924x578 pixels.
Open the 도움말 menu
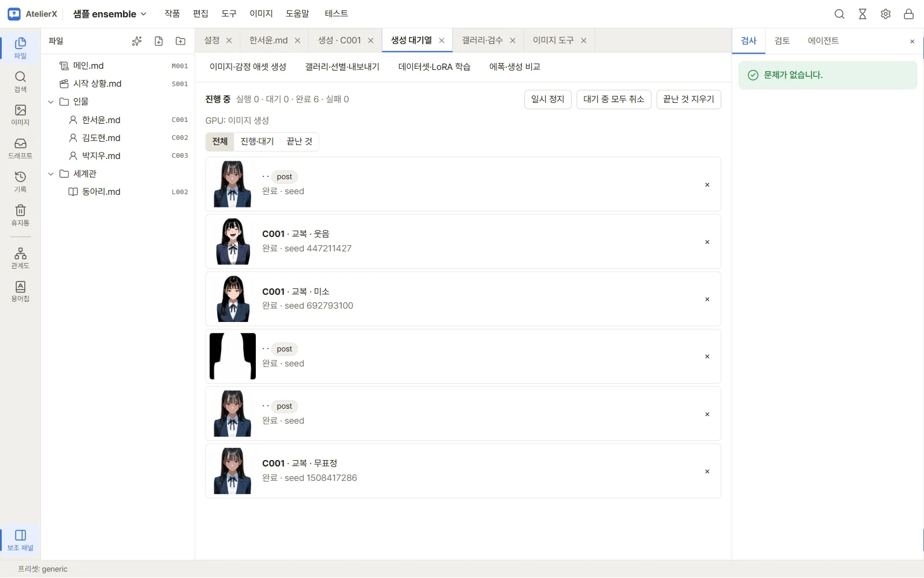[x=297, y=14]
